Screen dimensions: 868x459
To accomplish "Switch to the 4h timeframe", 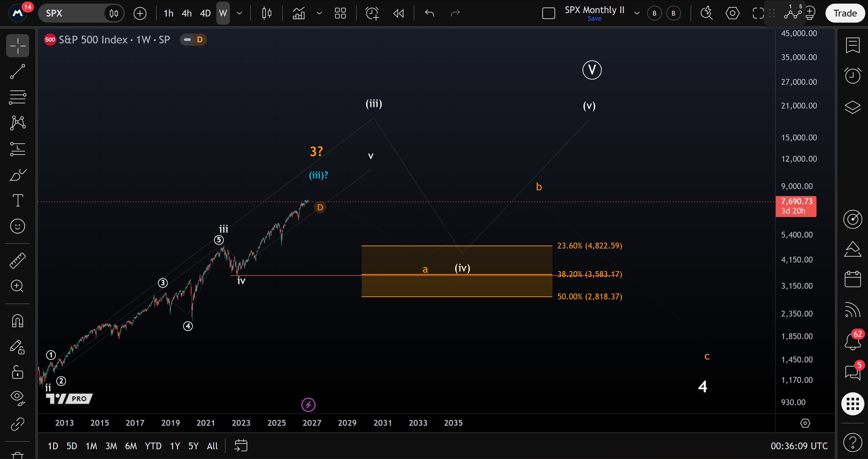I will coord(187,13).
